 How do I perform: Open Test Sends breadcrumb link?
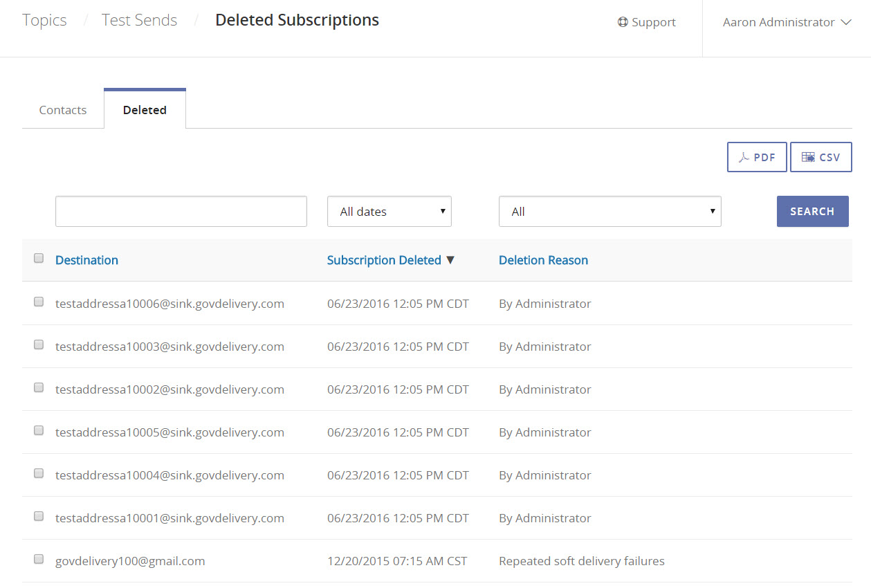139,21
